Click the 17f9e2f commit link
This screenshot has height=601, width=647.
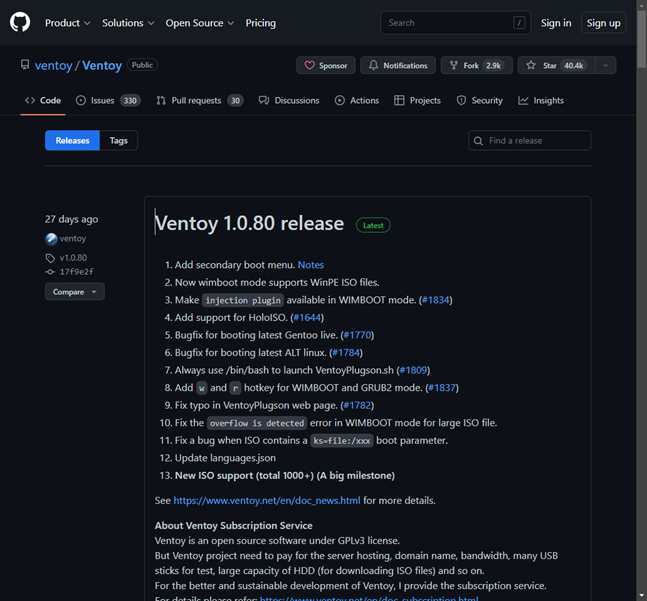point(76,272)
